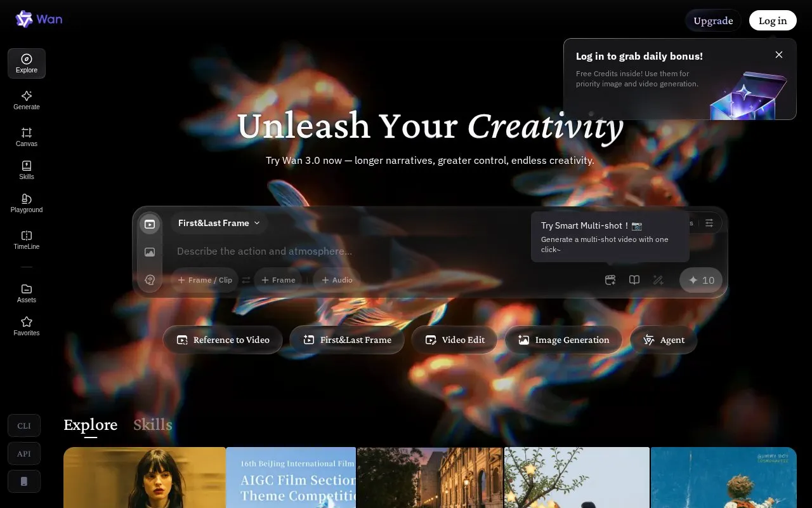
Task: Switch the prompt box to video mode
Action: [150, 224]
